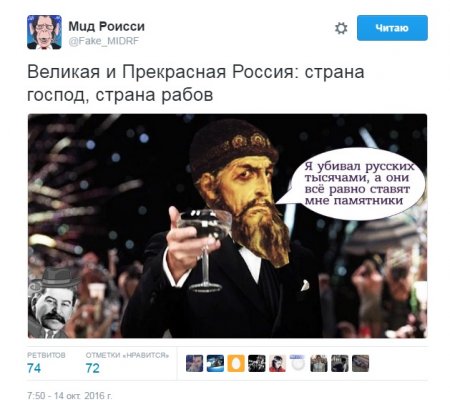450x407 pixels.
Task: Open the first liker avatar thumbnail
Action: (x=194, y=363)
